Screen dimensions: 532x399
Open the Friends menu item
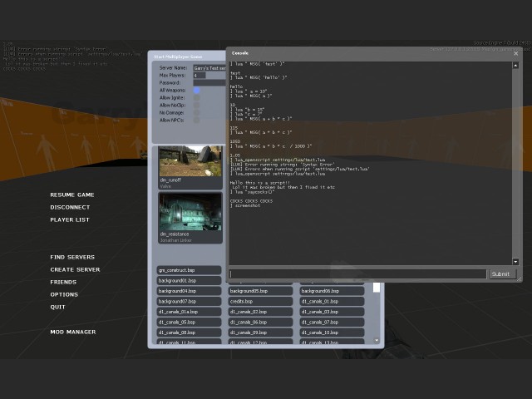[x=63, y=283]
